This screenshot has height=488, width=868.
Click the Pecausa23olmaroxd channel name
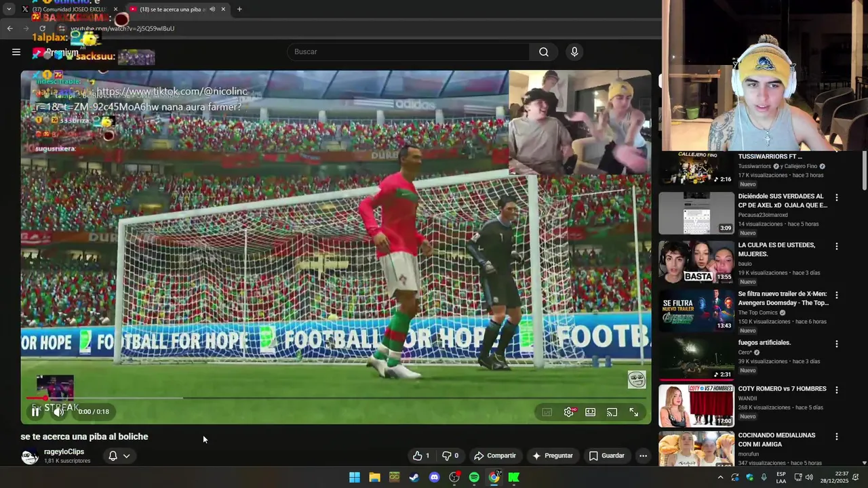click(x=763, y=215)
